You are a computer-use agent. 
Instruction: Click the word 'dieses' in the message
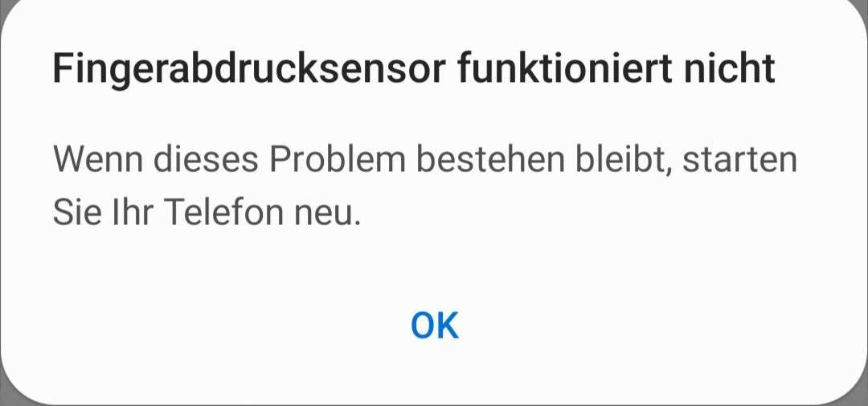click(x=206, y=158)
